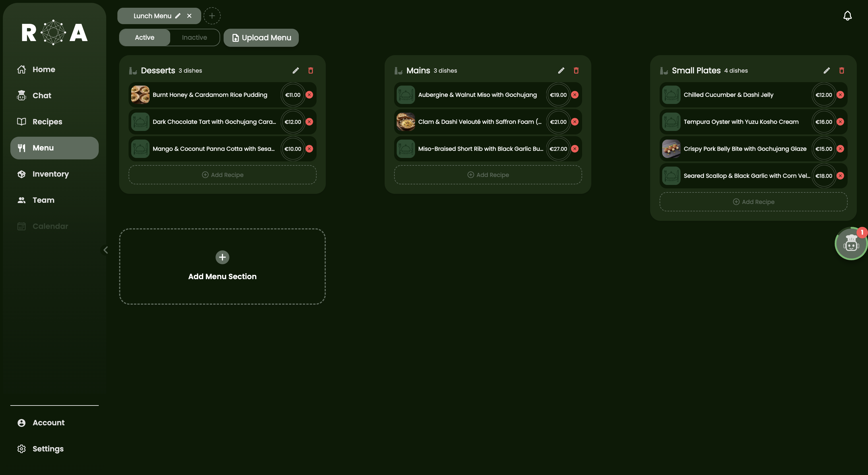This screenshot has width=868, height=475.
Task: Remove Dark Chocolate Tart dish
Action: 309,122
